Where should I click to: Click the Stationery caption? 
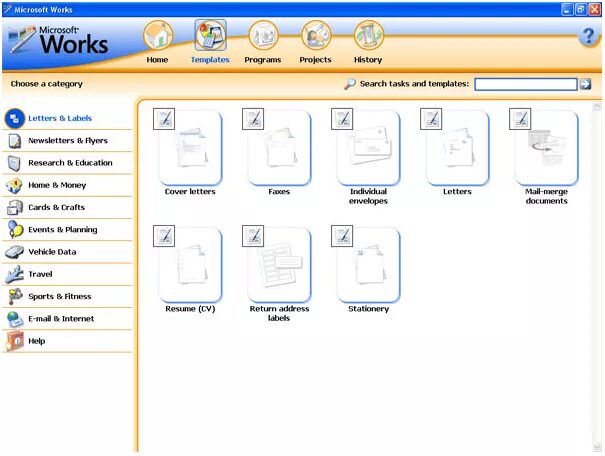[368, 309]
